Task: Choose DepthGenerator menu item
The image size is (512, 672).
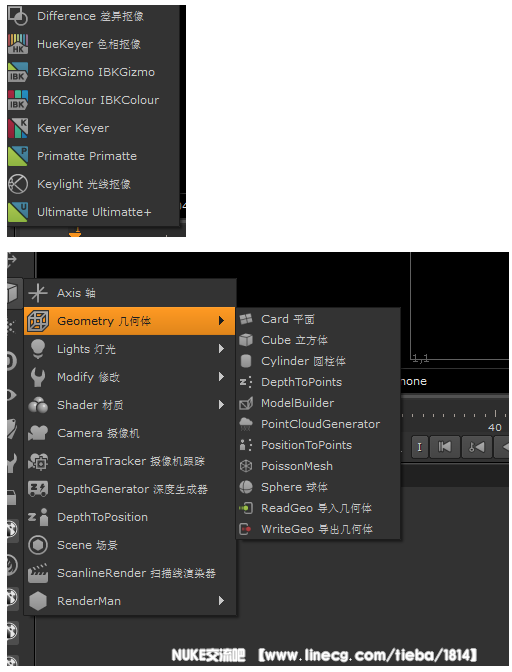Action: (x=130, y=489)
